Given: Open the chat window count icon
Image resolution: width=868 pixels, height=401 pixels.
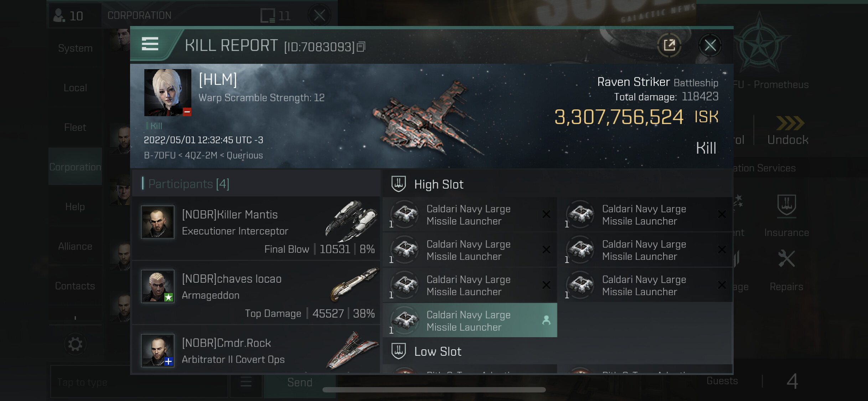Looking at the screenshot, I should (x=275, y=16).
